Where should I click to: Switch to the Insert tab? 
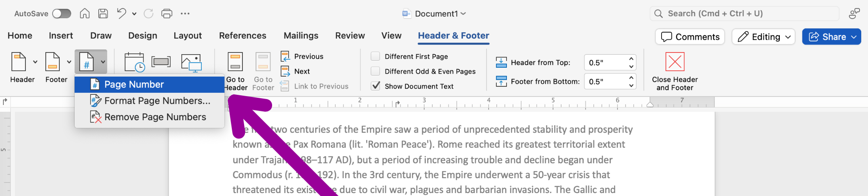coord(61,36)
